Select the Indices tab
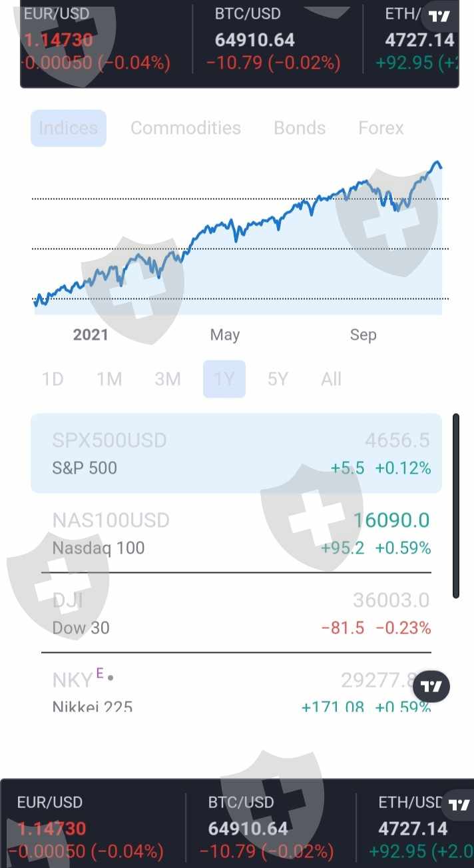Viewport: 474px width, 868px height. tap(69, 128)
